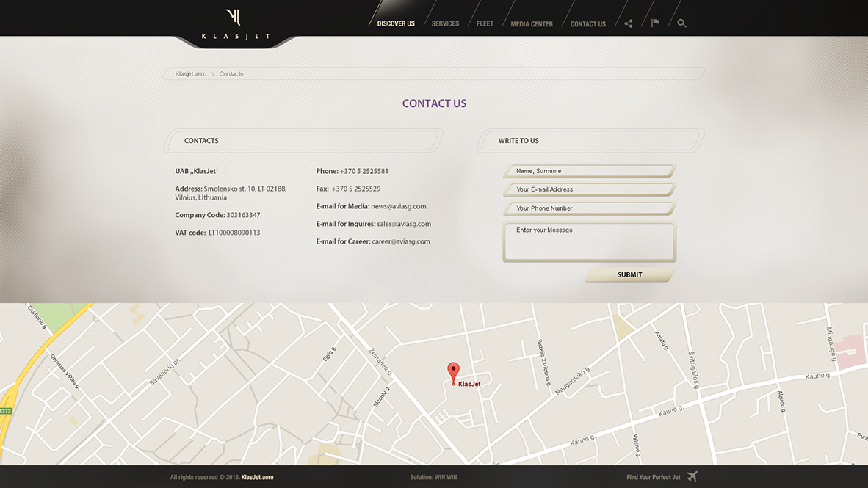The image size is (868, 488).
Task: Click the KlasJet label on map
Action: click(x=469, y=384)
